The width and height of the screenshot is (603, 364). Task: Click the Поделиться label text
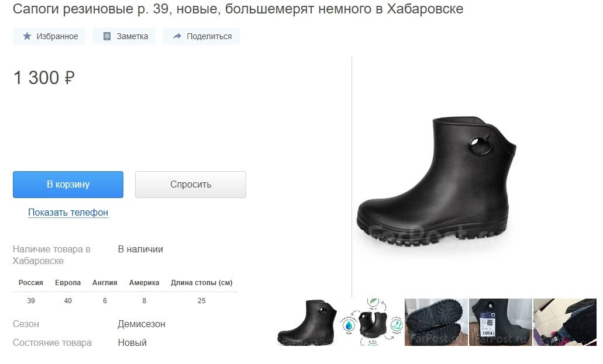pyautogui.click(x=209, y=36)
